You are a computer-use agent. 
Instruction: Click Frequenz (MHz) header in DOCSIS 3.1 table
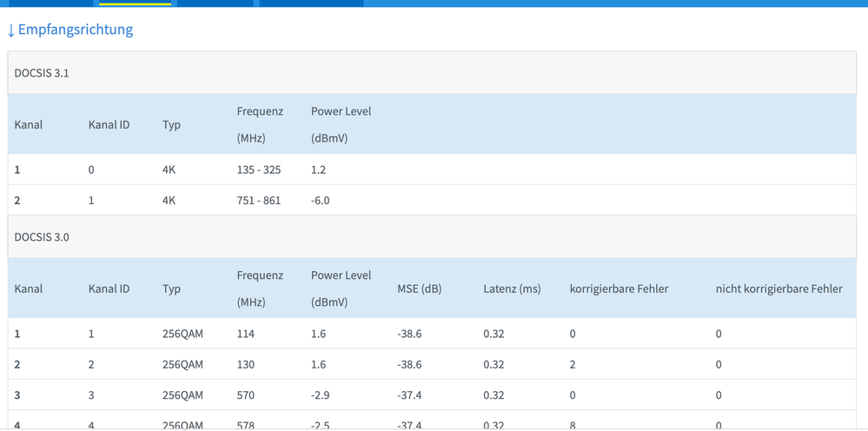point(260,124)
